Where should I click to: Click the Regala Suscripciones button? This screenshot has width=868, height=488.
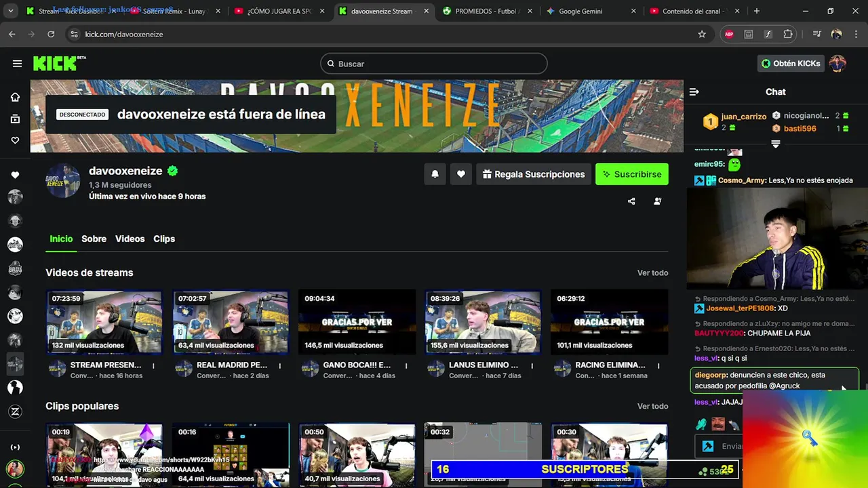pyautogui.click(x=533, y=174)
